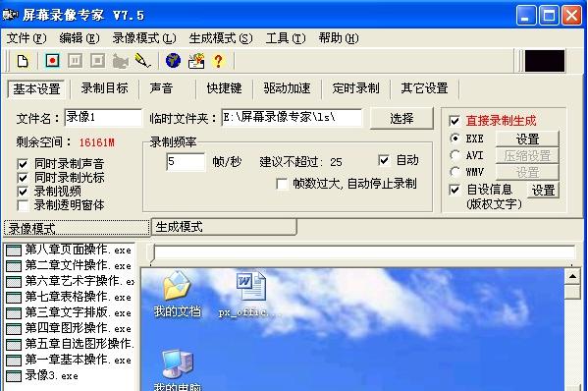
Task: Start recording with the red record icon
Action: point(52,60)
